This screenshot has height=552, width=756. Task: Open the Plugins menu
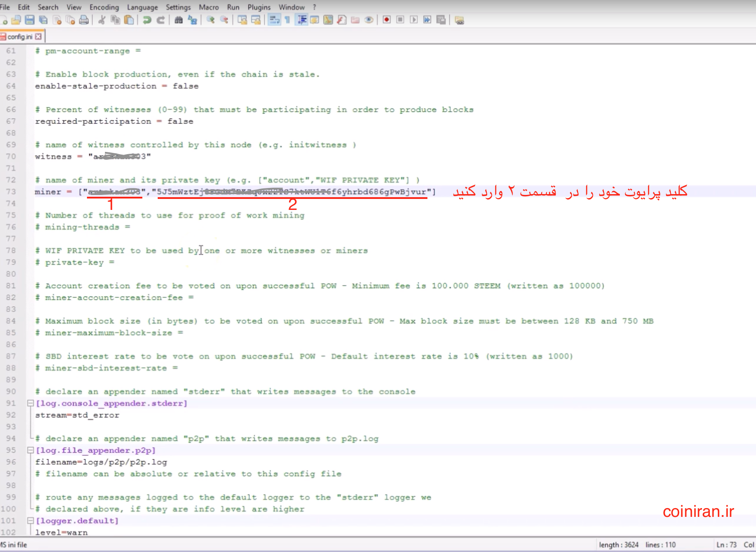[x=259, y=7]
